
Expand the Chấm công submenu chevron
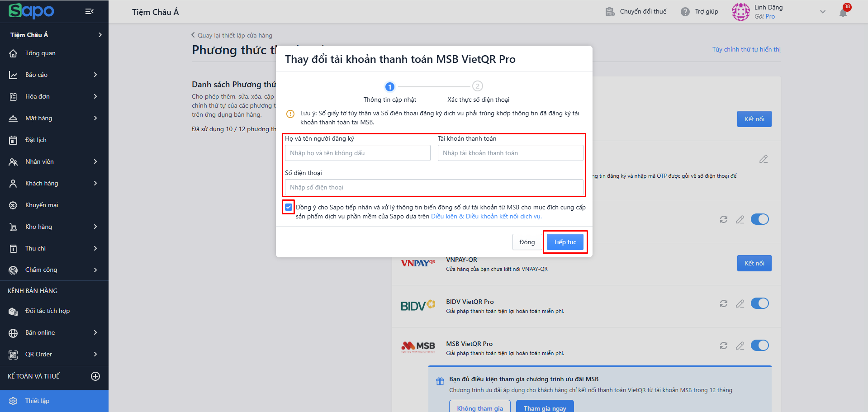point(95,270)
